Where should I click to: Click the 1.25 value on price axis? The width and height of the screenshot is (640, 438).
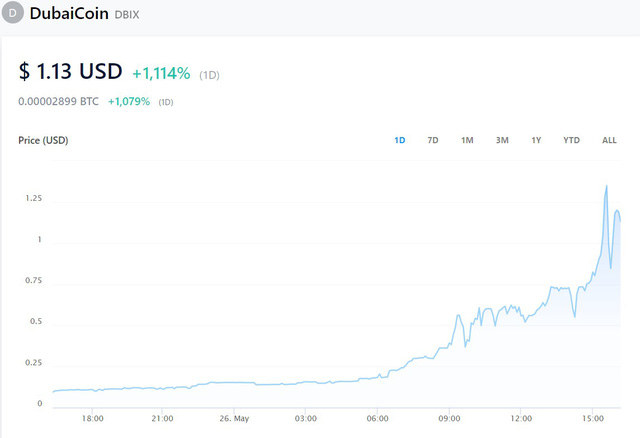pyautogui.click(x=33, y=199)
